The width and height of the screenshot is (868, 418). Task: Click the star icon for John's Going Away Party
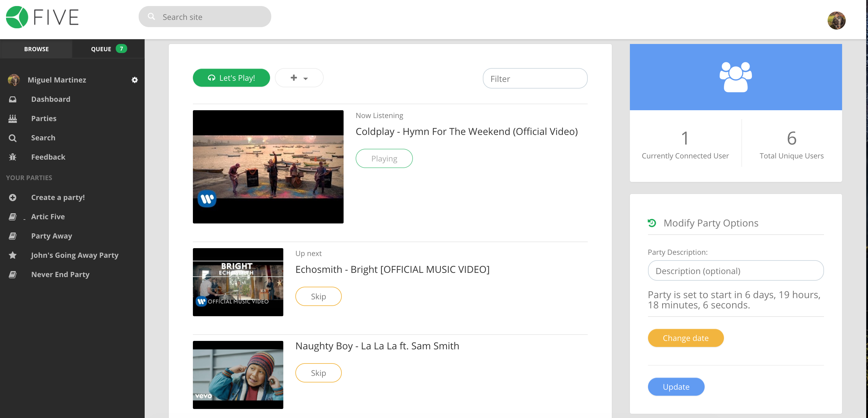[12, 255]
